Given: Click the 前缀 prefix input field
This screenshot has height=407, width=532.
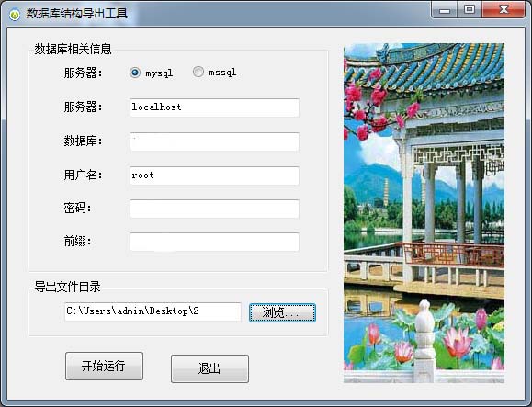Looking at the screenshot, I should [214, 242].
